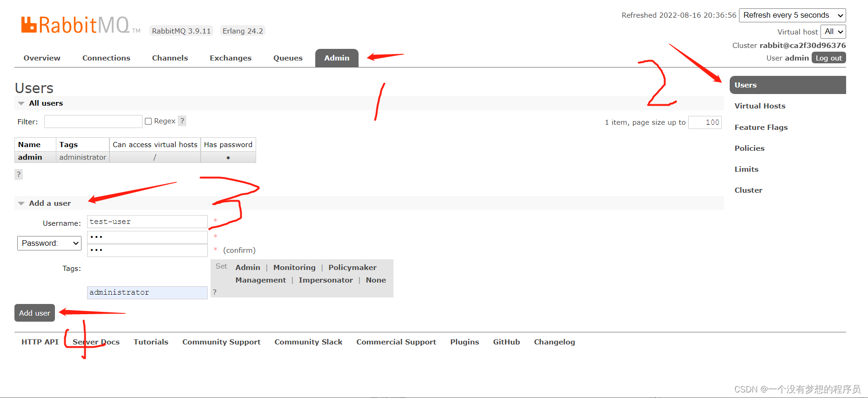
Task: Open help icon next to Regex
Action: point(182,121)
